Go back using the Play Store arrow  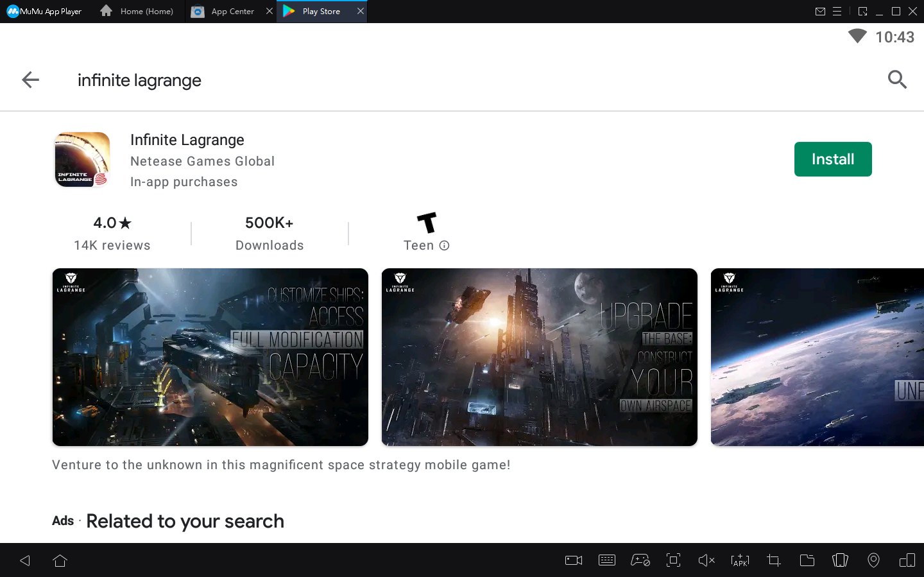click(x=30, y=80)
